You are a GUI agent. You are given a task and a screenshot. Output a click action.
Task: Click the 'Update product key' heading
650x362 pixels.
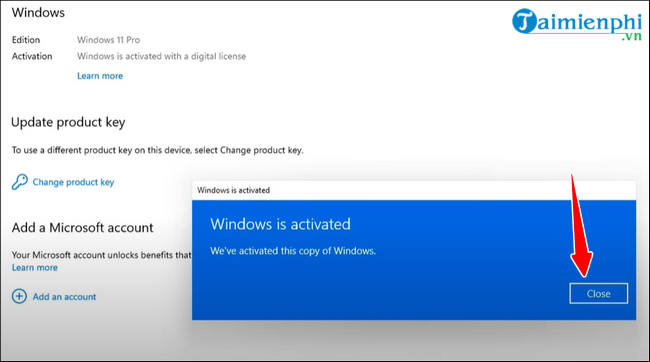click(68, 122)
